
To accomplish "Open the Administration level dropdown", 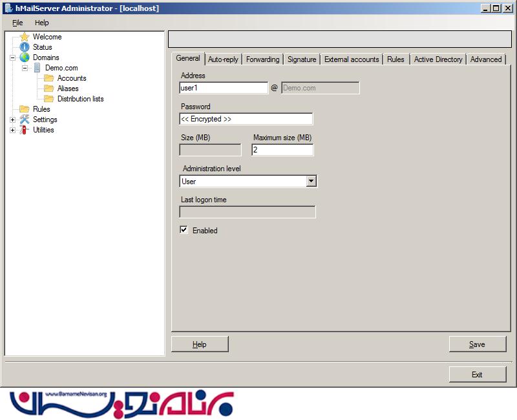I will (311, 181).
